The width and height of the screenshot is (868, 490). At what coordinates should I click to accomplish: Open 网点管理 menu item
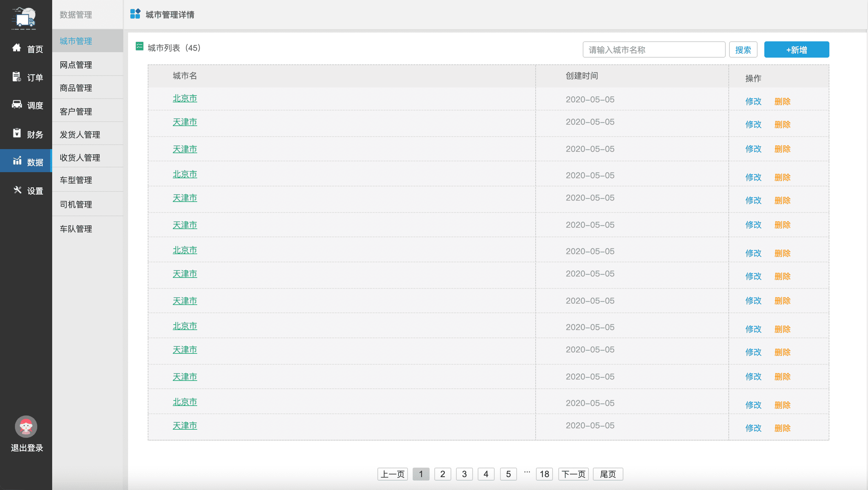(x=76, y=65)
